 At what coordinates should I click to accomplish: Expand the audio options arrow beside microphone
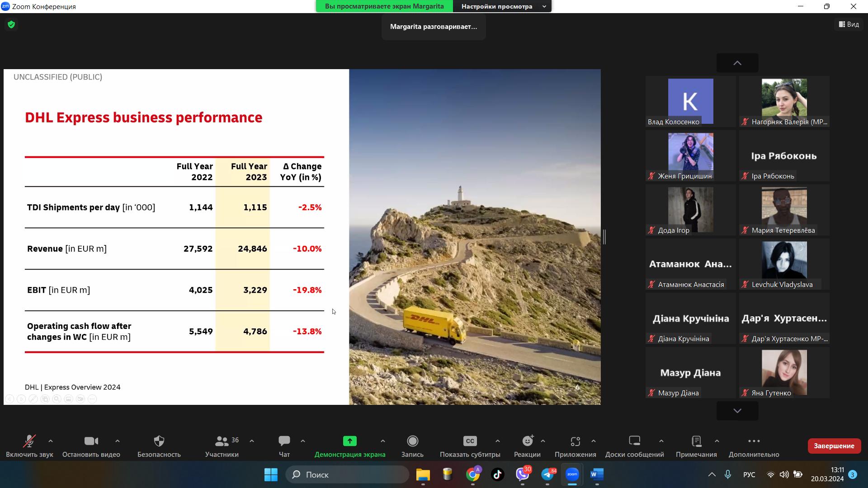tap(51, 441)
